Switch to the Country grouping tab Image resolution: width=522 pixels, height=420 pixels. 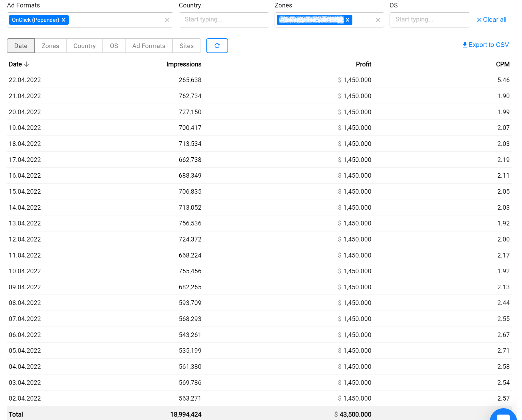[84, 46]
